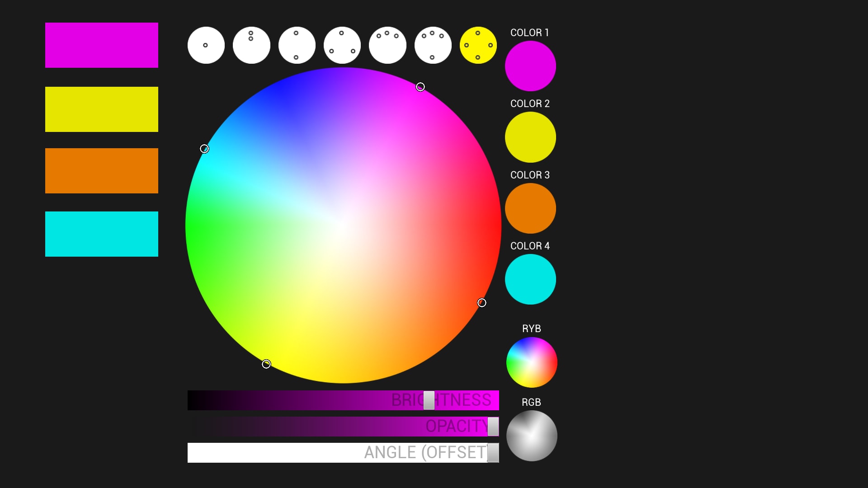Viewport: 868px width, 488px height.
Task: Click the magenta color rectangle swatch
Action: [x=101, y=45]
